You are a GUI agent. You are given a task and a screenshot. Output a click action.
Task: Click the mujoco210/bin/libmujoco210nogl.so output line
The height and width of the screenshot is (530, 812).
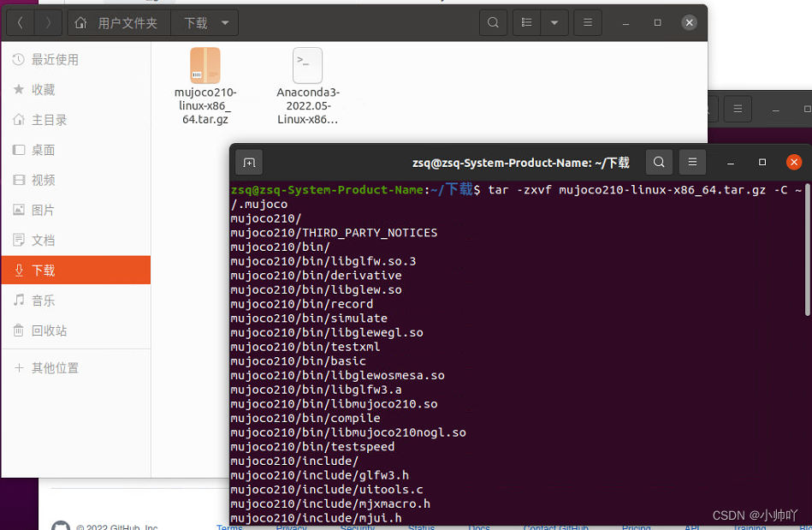coord(348,432)
